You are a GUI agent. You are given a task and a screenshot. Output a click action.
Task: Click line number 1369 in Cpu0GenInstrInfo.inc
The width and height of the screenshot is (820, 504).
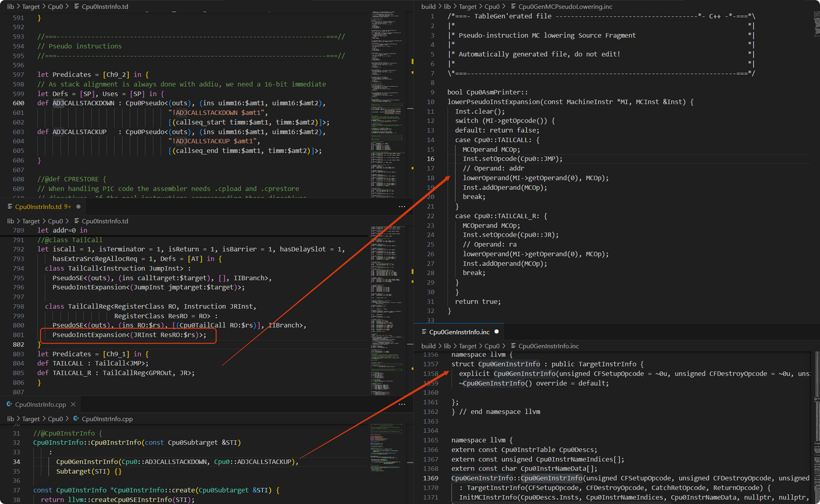pos(430,478)
